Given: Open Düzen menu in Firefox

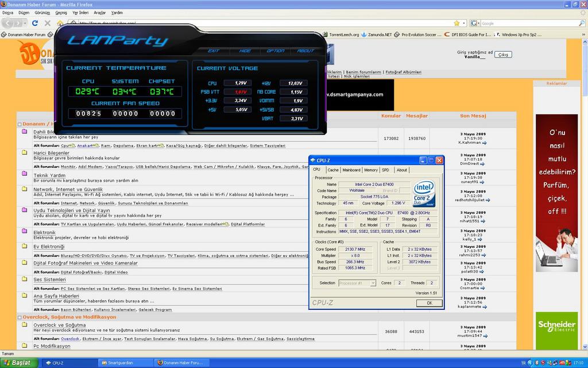Looking at the screenshot, I should click(24, 13).
